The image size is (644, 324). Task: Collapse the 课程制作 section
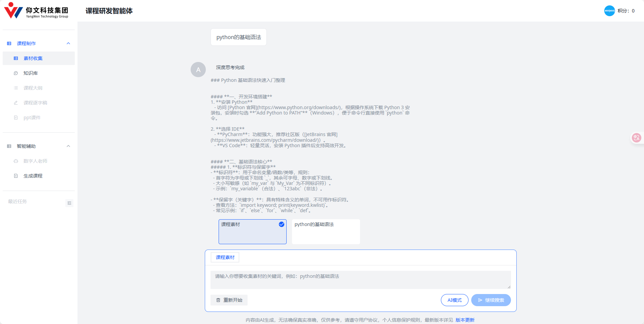(68, 43)
